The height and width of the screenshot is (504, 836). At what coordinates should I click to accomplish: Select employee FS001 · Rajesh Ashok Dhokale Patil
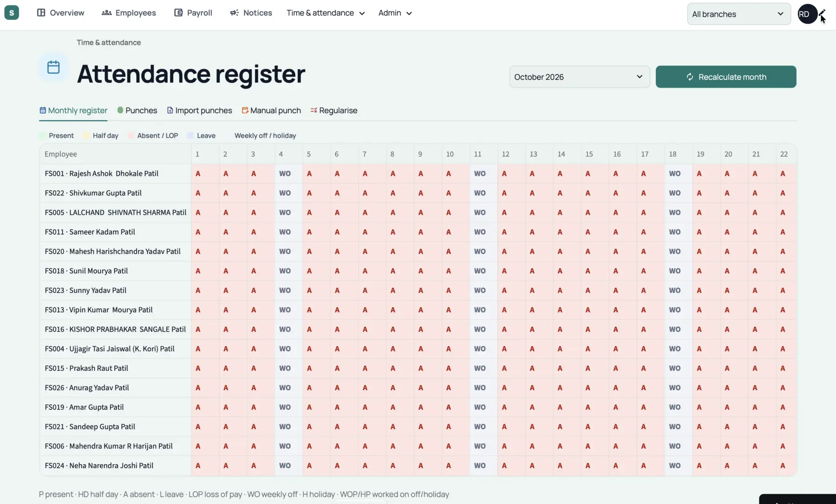coord(102,174)
